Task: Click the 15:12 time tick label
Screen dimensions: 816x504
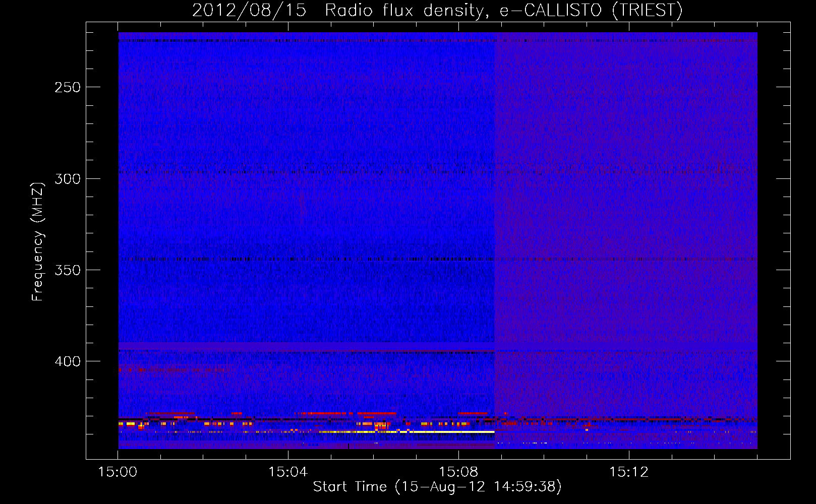Action: click(629, 472)
